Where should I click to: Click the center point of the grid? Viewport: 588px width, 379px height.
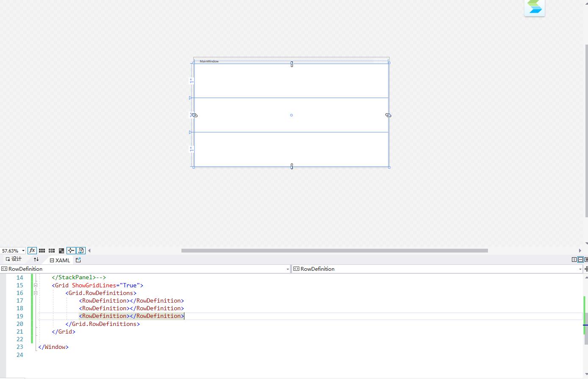tap(291, 115)
